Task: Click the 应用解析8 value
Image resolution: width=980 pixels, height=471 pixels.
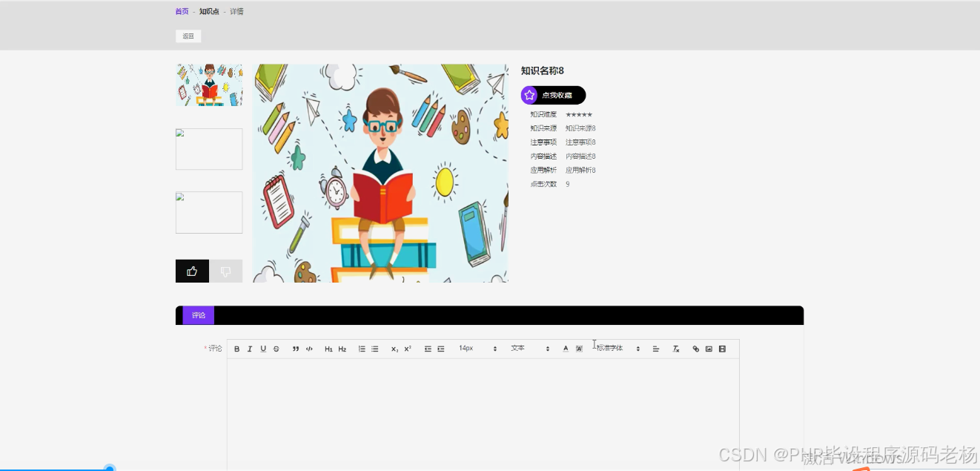Action: pyautogui.click(x=580, y=171)
